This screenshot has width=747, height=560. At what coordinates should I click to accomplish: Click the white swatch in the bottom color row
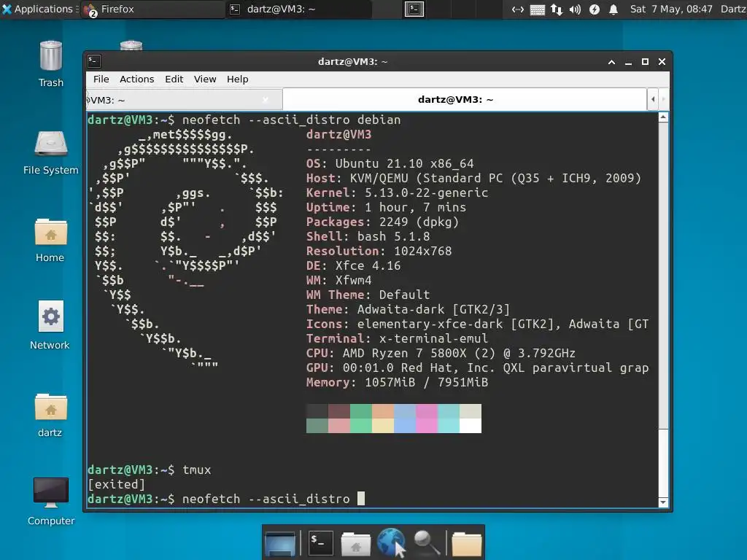(471, 426)
